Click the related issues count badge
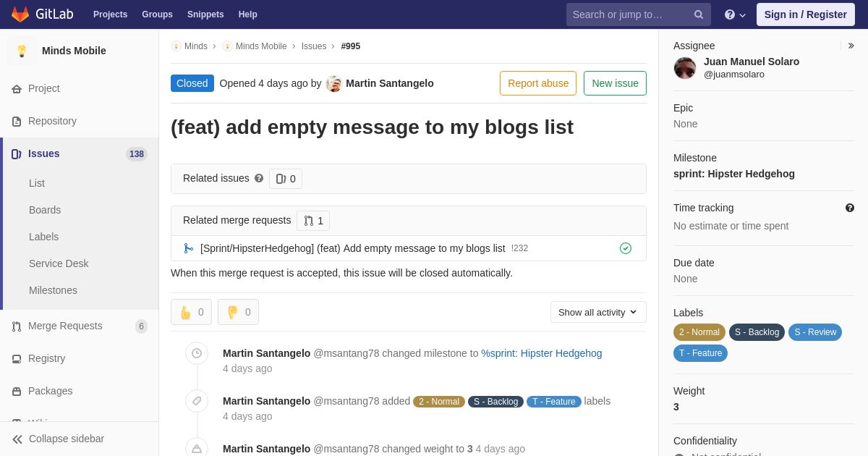This screenshot has width=868, height=456. point(286,179)
